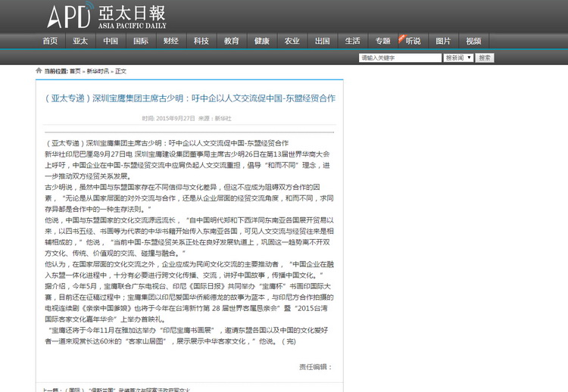Image resolution: width=568 pixels, height=392 pixels.
Task: Click the APD Asia Pacific Daily logo
Action: 105,16
